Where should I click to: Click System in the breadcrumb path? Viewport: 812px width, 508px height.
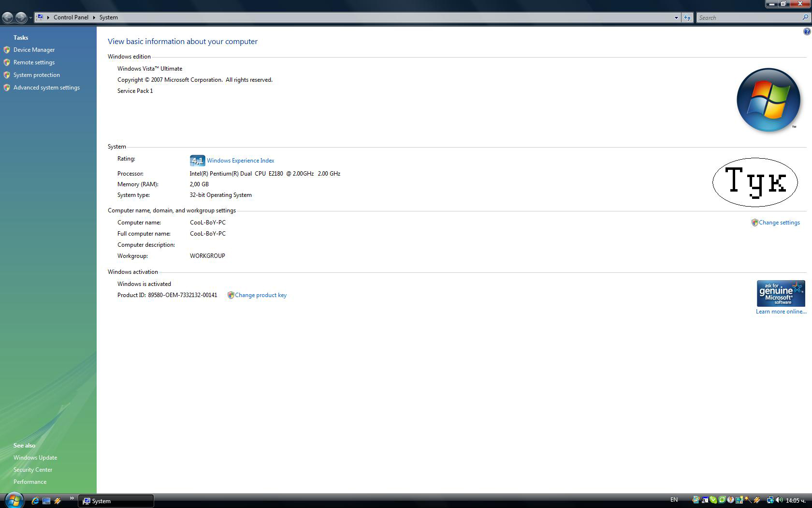click(109, 17)
